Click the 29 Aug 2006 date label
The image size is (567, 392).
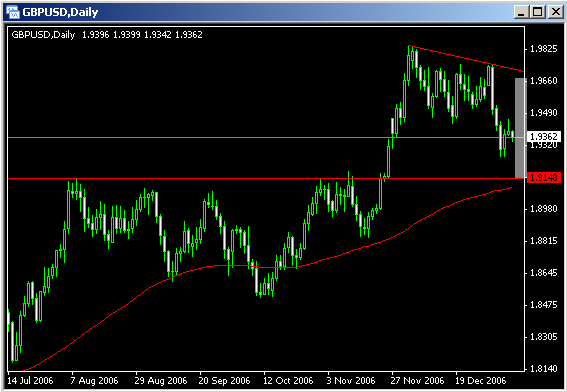pos(161,381)
